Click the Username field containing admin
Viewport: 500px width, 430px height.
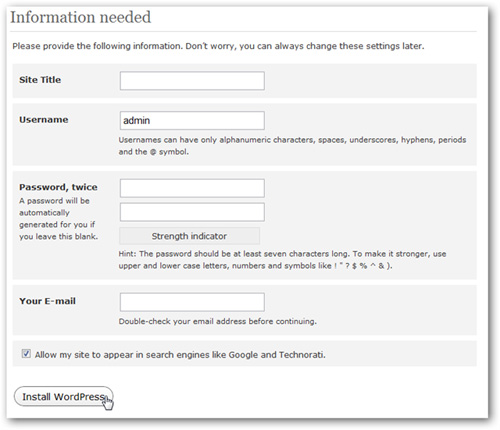pos(192,120)
